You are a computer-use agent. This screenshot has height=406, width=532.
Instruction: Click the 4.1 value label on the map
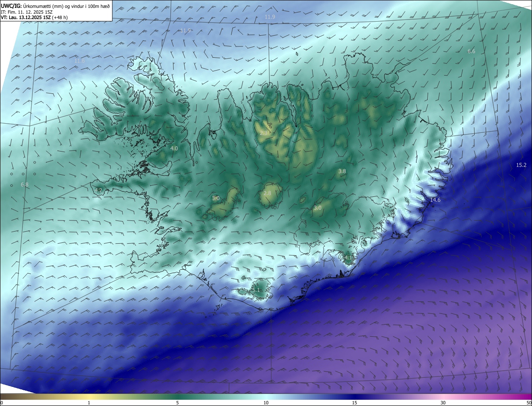(x=349, y=257)
